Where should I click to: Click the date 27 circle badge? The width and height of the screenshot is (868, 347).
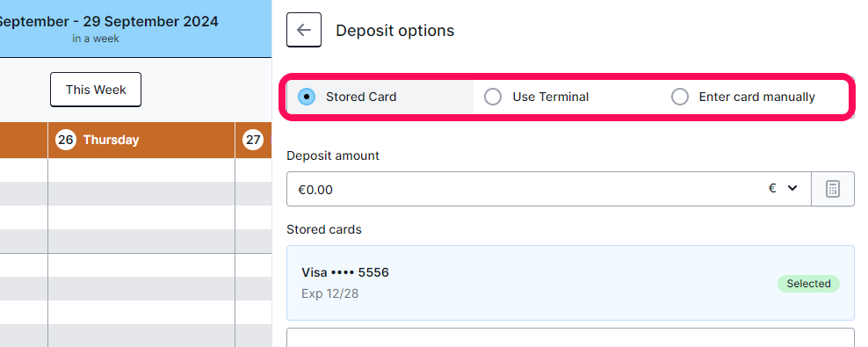pos(253,140)
